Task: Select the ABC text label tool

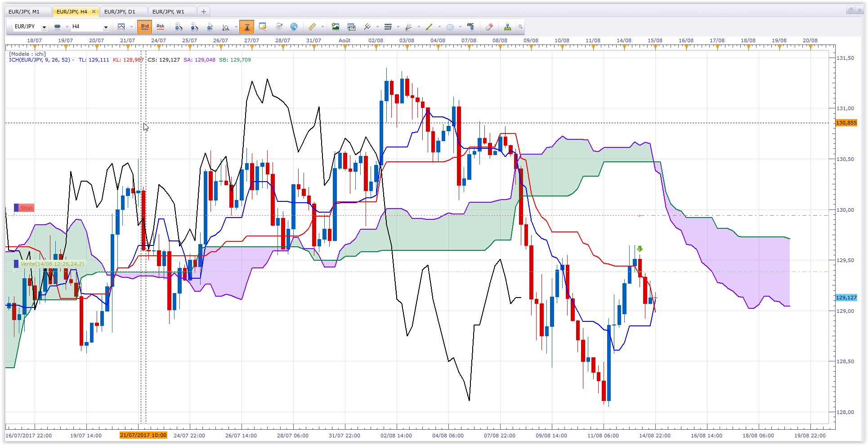Action: point(470,27)
